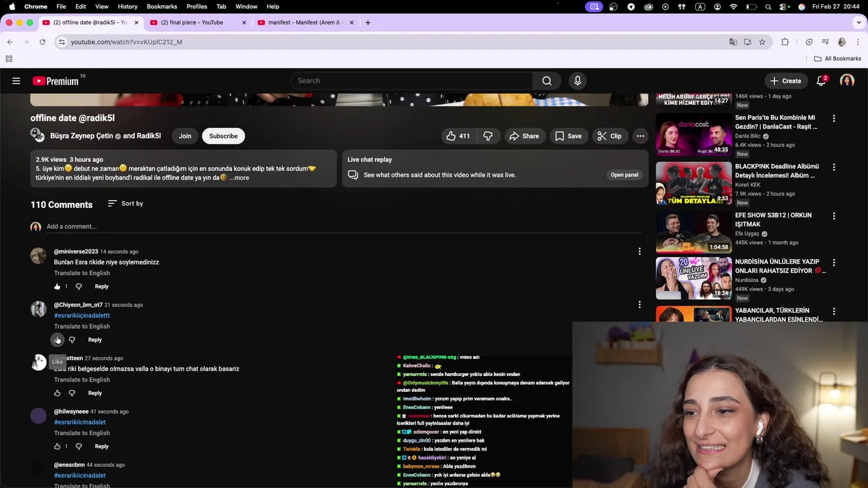Open Büşra Zeynep Çetin channel avatar
This screenshot has height=488, width=868.
37,136
